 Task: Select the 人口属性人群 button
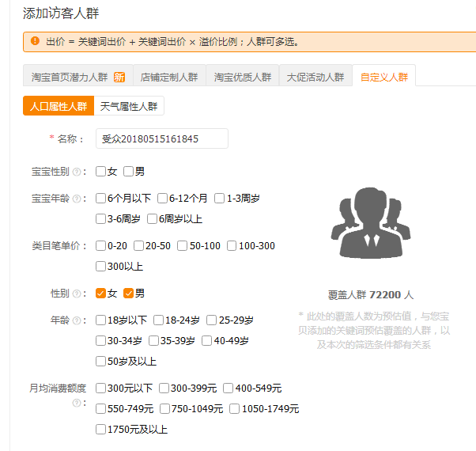click(x=58, y=106)
